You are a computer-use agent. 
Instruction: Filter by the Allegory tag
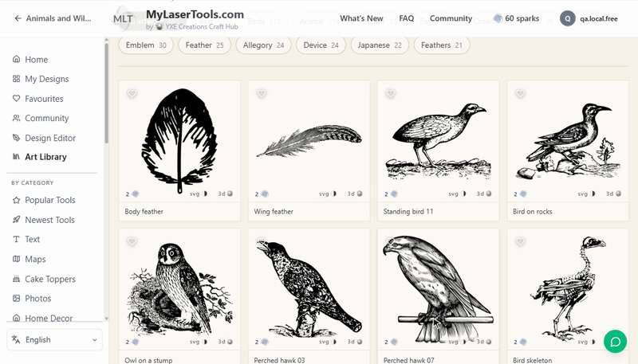coord(263,45)
